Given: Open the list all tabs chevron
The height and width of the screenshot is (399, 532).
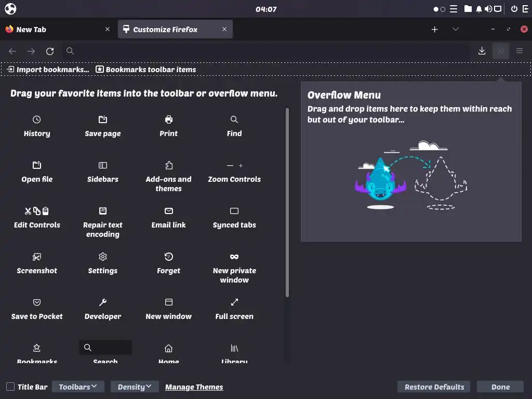Looking at the screenshot, I should tap(456, 29).
